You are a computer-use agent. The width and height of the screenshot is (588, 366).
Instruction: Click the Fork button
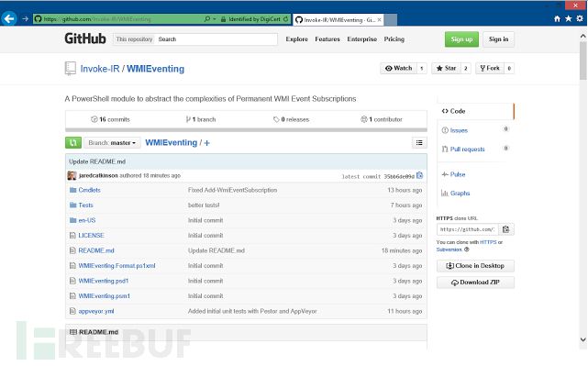tap(490, 68)
